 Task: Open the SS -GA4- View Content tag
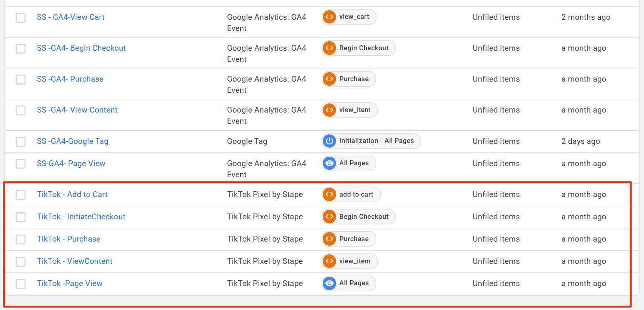[77, 110]
